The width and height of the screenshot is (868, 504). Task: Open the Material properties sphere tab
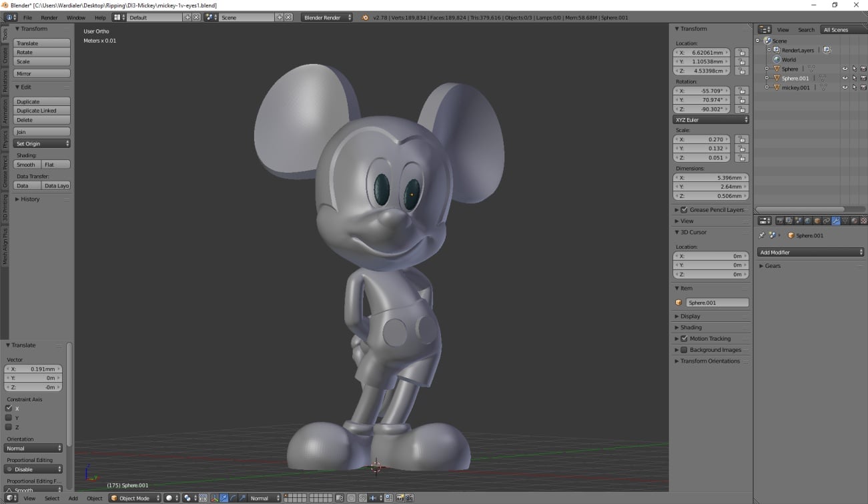tap(855, 221)
